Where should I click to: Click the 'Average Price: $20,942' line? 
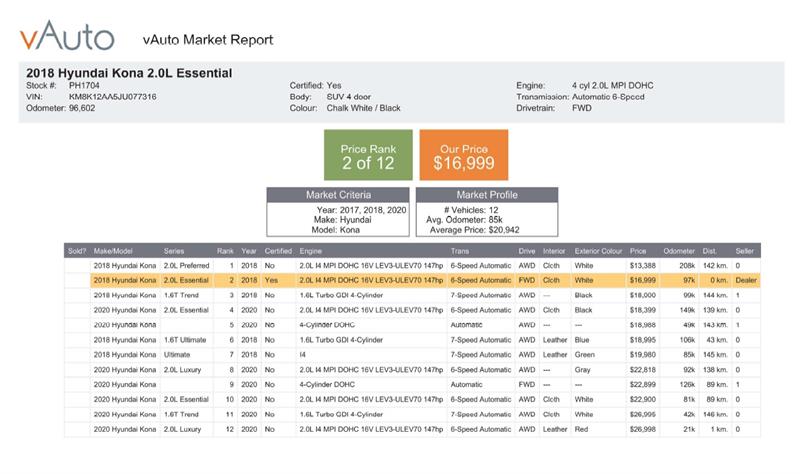coord(474,230)
